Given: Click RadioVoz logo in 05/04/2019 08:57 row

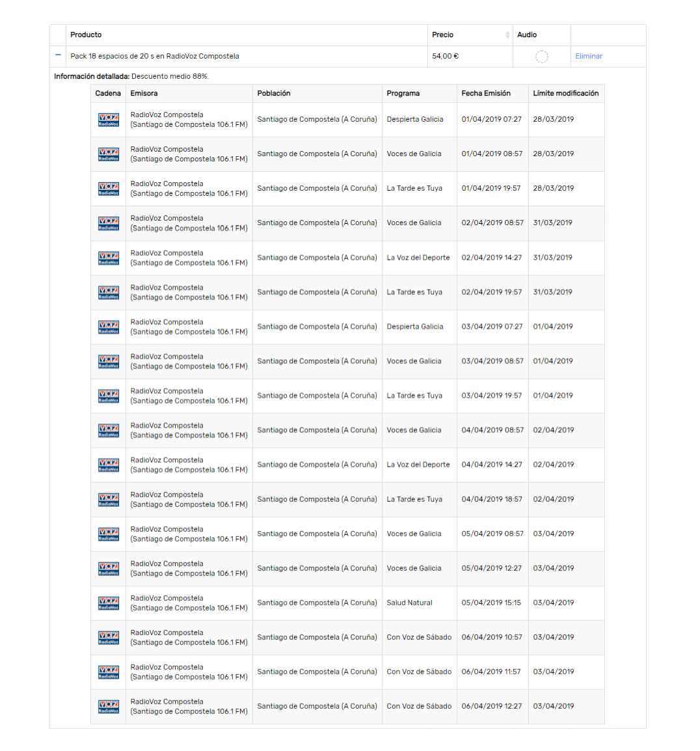Looking at the screenshot, I should pos(108,534).
